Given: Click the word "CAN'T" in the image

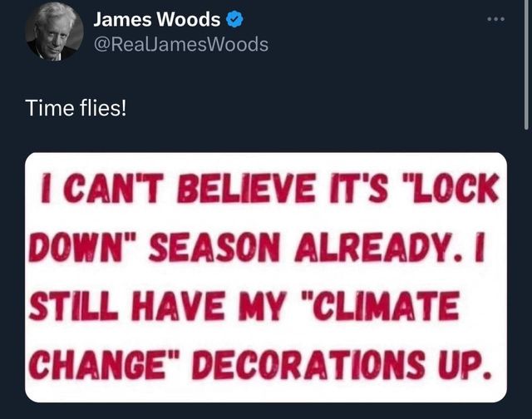Looking at the screenshot, I should pyautogui.click(x=111, y=188).
